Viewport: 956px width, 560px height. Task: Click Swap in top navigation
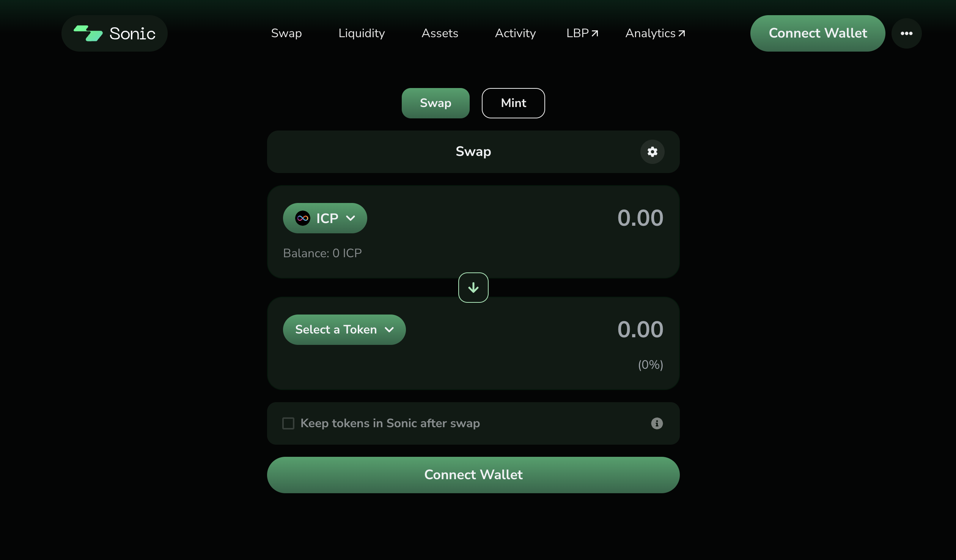click(286, 33)
